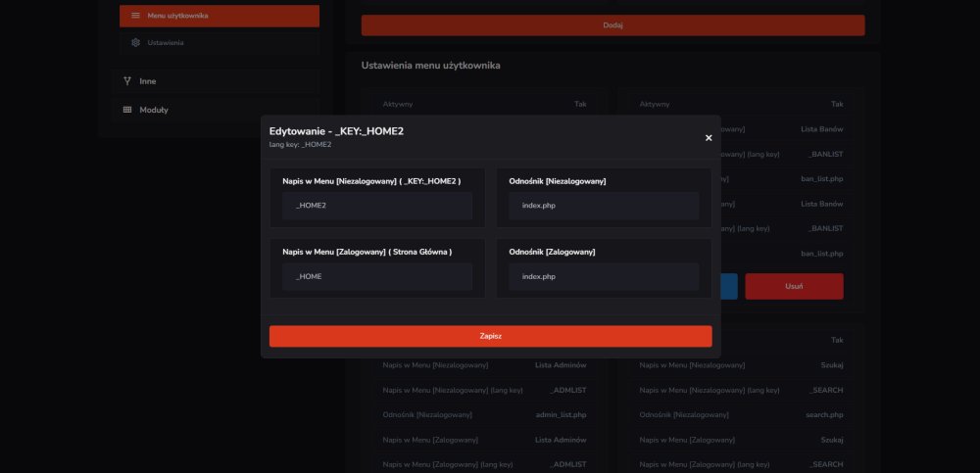Click the grid icon next to Moduły
This screenshot has height=473, width=980.
(x=127, y=110)
